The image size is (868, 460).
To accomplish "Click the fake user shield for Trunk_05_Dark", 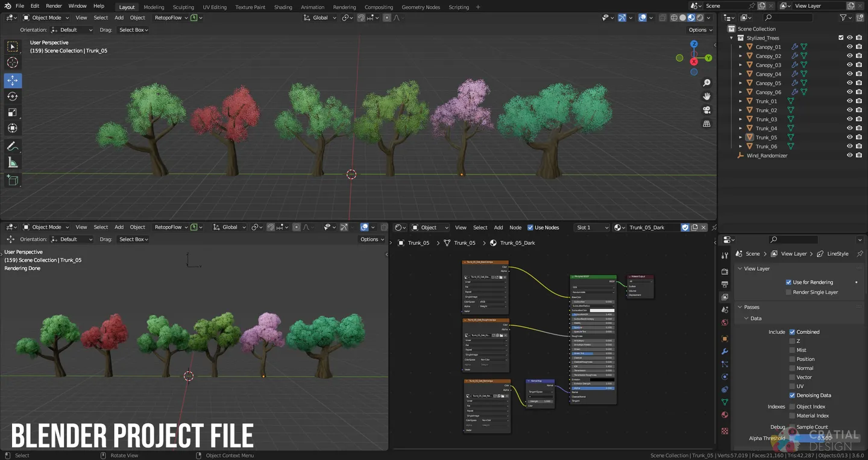I will pos(685,227).
